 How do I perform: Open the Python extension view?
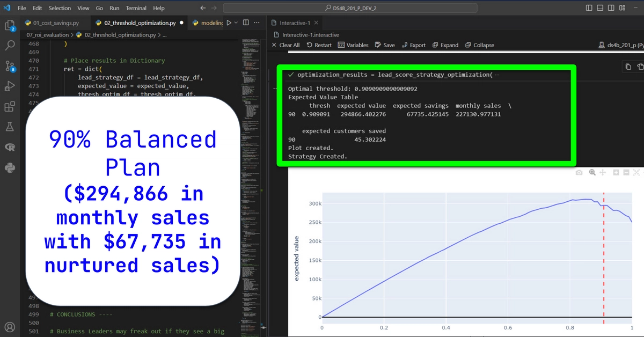10,167
